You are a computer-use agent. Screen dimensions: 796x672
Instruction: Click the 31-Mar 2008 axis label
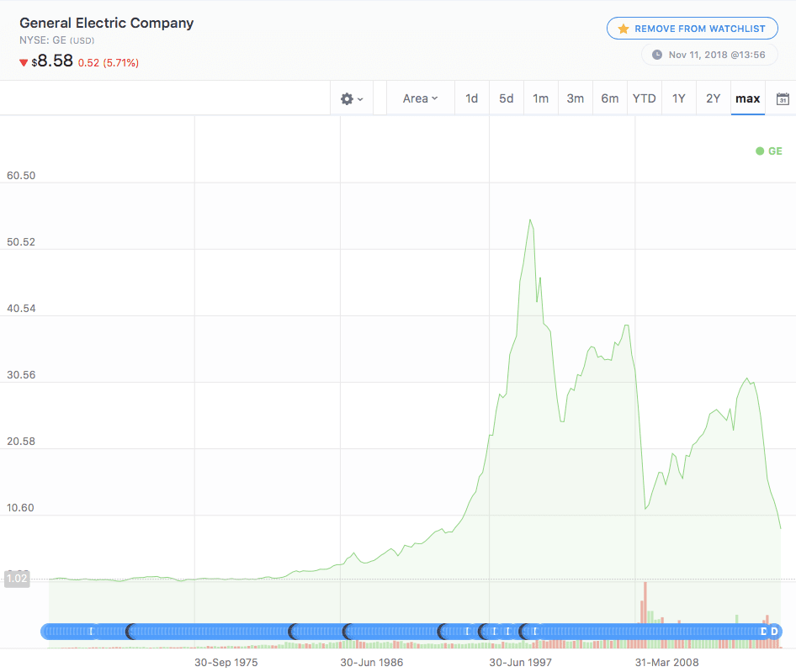666,663
